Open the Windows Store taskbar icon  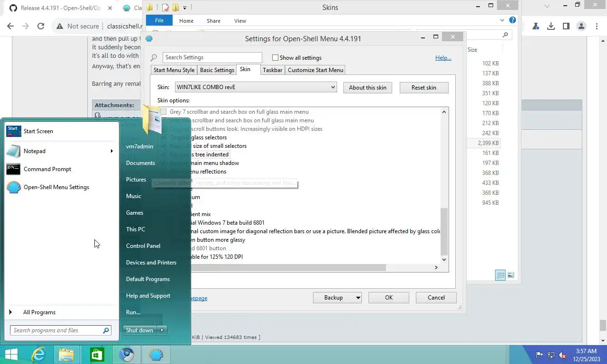pyautogui.click(x=96, y=354)
